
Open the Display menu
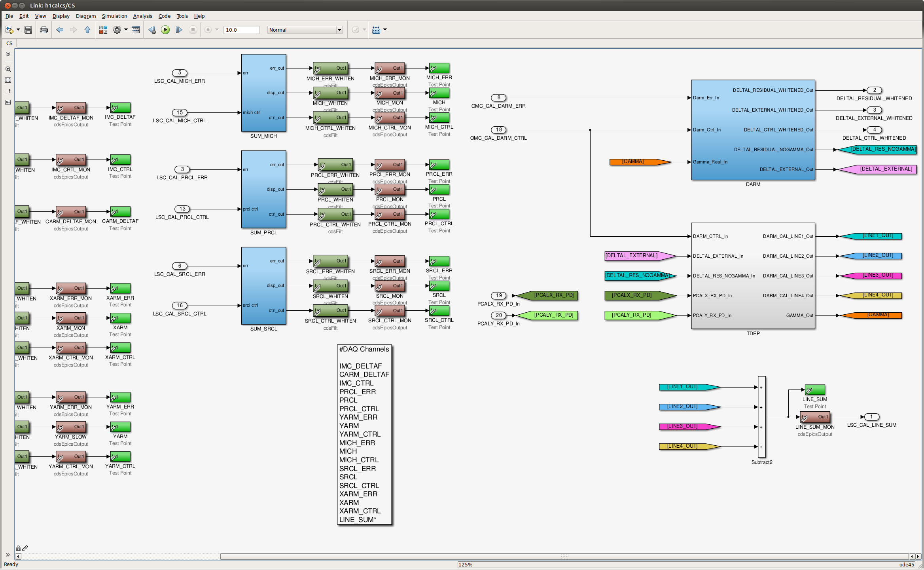61,16
